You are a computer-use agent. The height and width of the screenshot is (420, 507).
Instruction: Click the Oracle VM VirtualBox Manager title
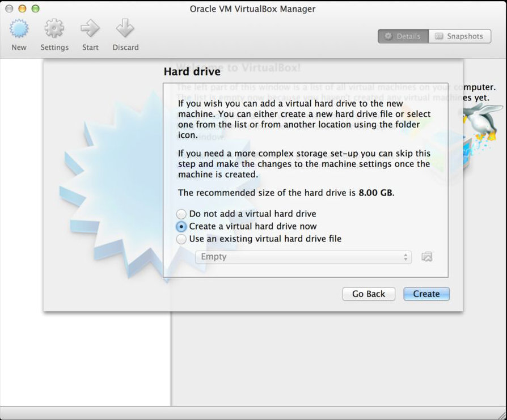pos(252,9)
